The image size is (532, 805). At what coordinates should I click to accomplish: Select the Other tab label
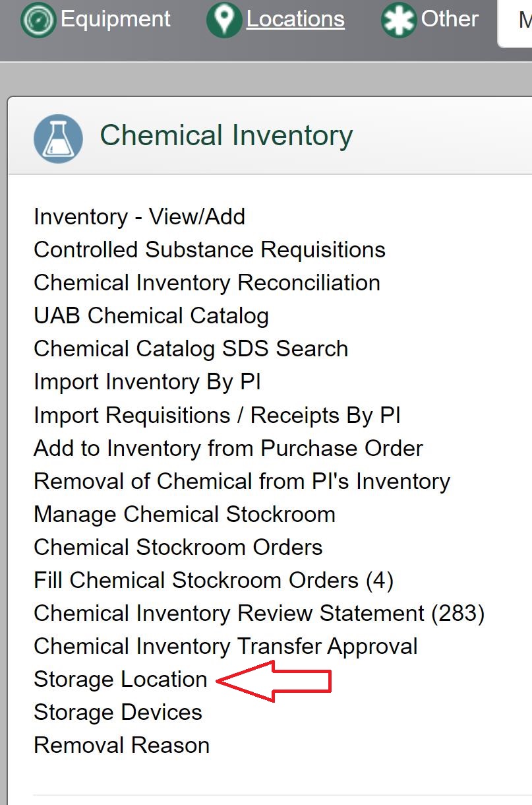[x=450, y=19]
